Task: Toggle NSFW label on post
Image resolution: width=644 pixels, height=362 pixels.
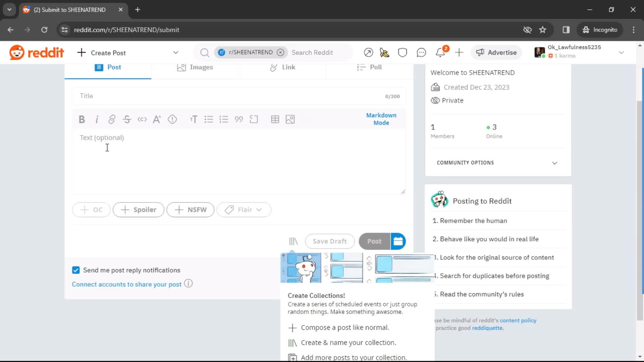Action: pos(191,209)
